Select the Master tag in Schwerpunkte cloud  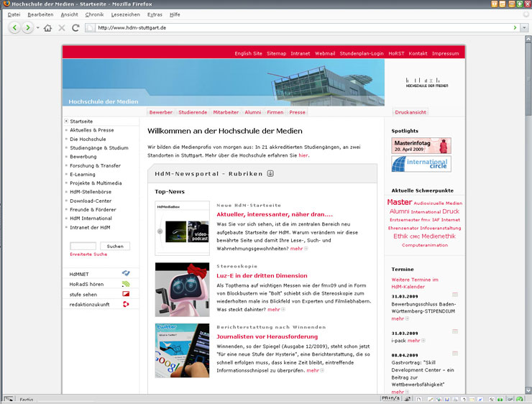[x=399, y=202]
